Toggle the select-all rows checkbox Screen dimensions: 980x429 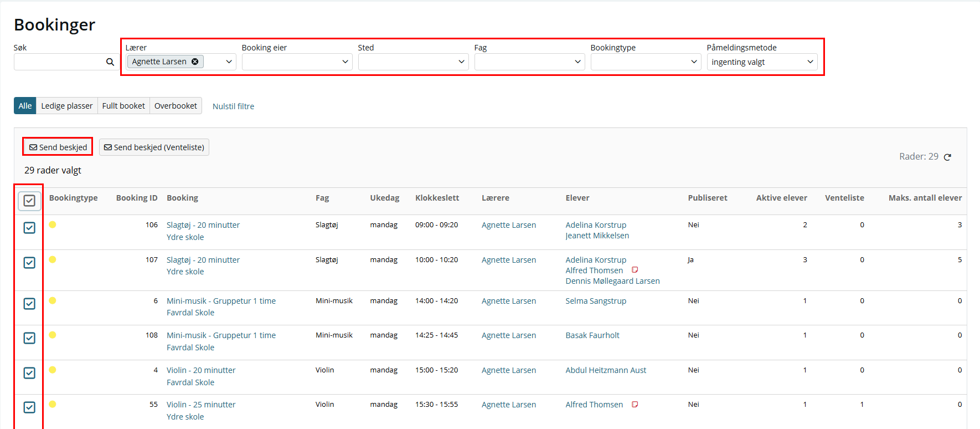click(29, 201)
